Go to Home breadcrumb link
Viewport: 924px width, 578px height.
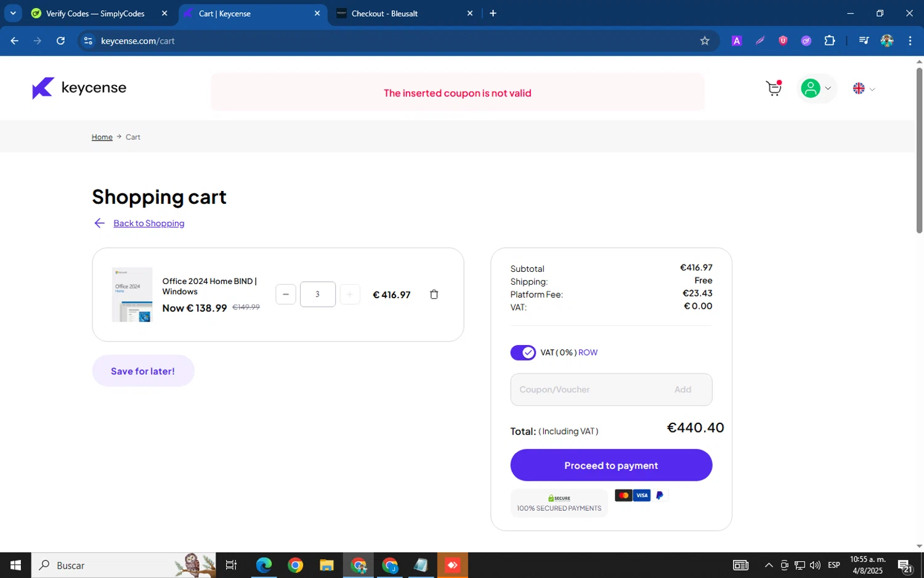[102, 137]
